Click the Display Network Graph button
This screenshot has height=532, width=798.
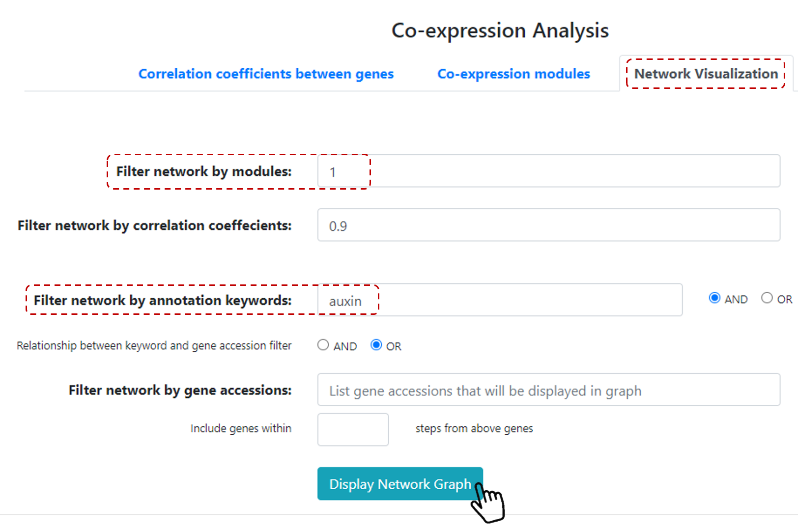point(400,484)
